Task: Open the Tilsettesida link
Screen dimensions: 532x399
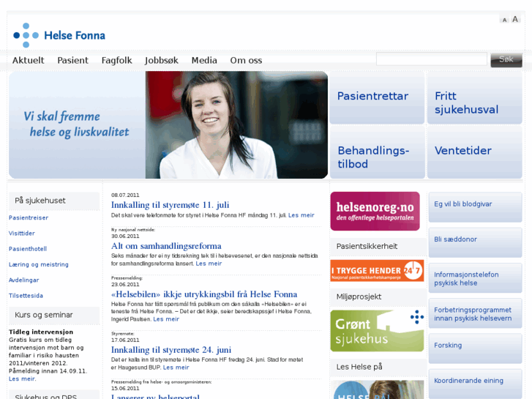Action: [26, 296]
